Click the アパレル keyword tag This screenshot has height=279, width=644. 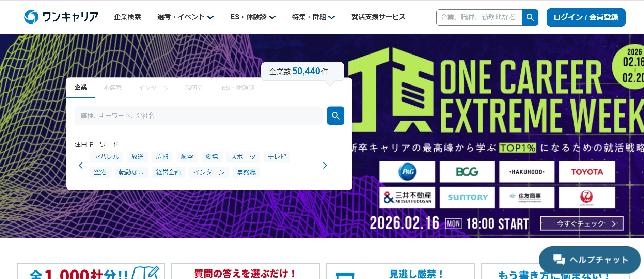coord(107,157)
